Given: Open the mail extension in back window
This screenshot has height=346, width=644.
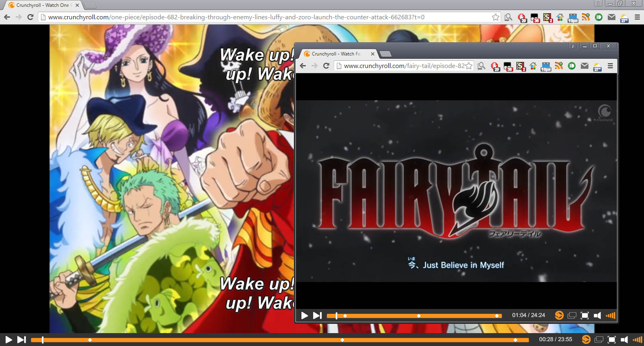Looking at the screenshot, I should point(611,17).
